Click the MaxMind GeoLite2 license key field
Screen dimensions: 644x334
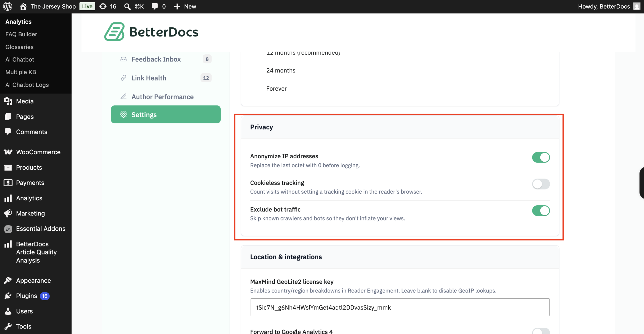click(400, 307)
